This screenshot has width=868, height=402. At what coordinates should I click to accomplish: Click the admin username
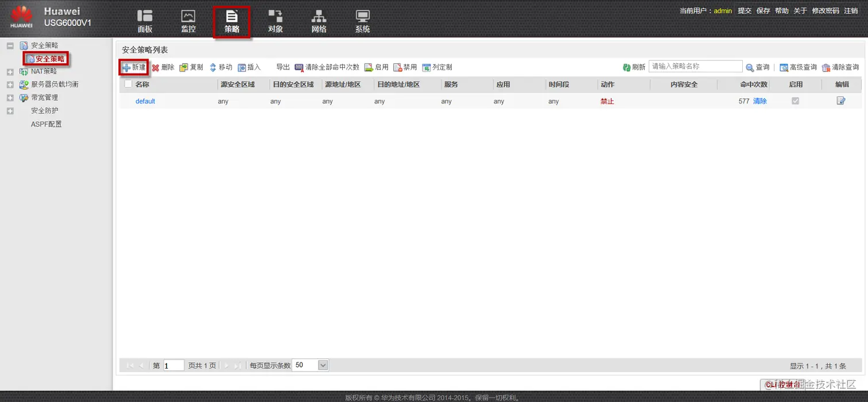point(723,10)
